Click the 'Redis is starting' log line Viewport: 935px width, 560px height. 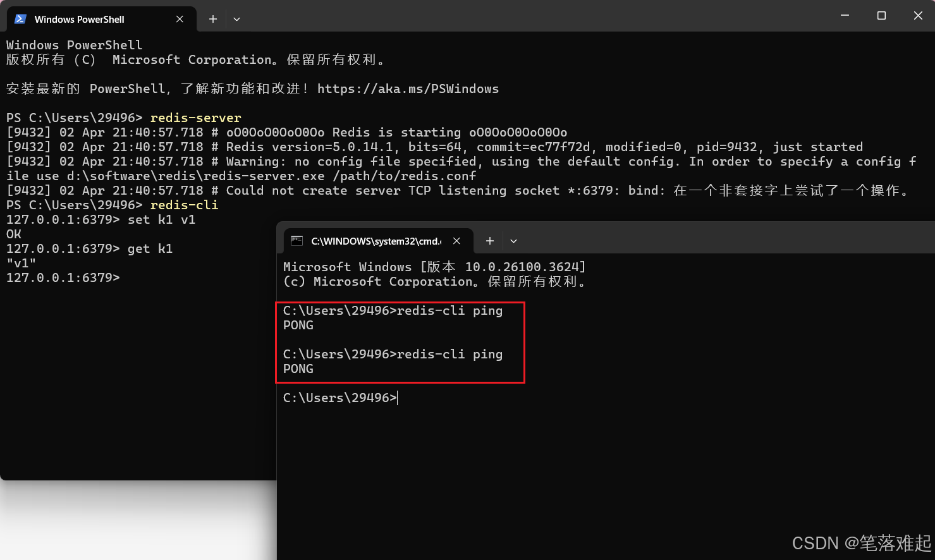tap(286, 132)
